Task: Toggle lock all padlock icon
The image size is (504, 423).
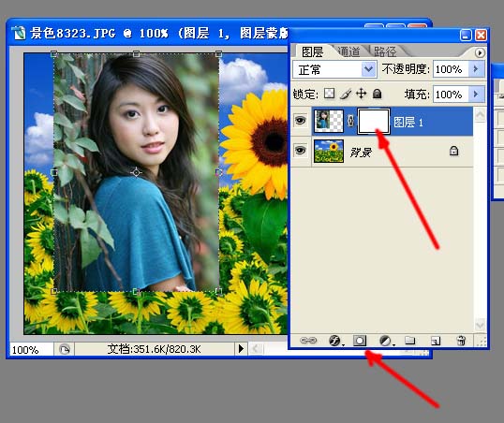Action: pos(377,94)
